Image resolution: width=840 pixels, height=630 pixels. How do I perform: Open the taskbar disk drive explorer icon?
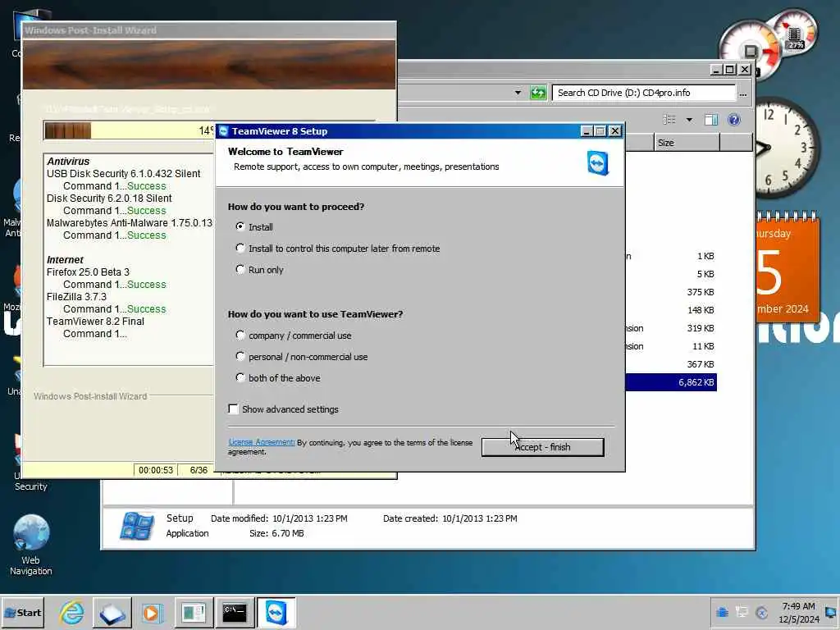pyautogui.click(x=112, y=612)
